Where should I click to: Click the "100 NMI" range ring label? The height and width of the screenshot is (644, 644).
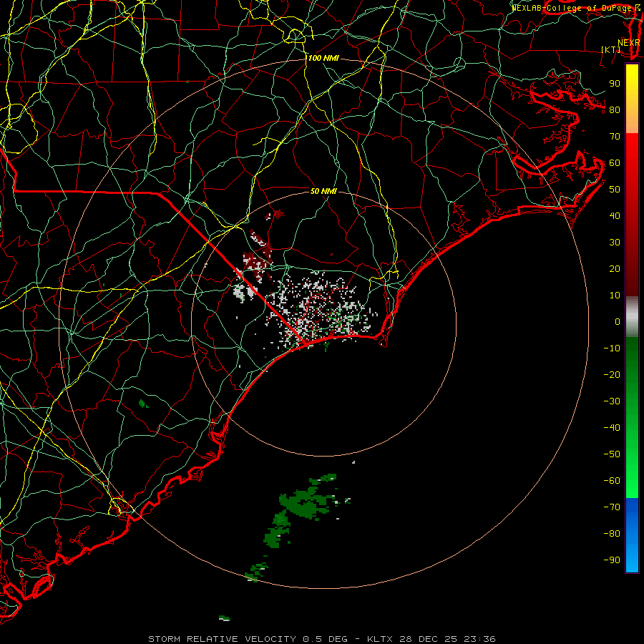coord(323,59)
